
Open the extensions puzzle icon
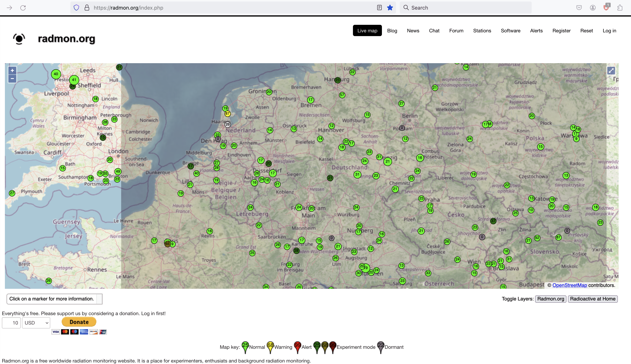(x=620, y=8)
